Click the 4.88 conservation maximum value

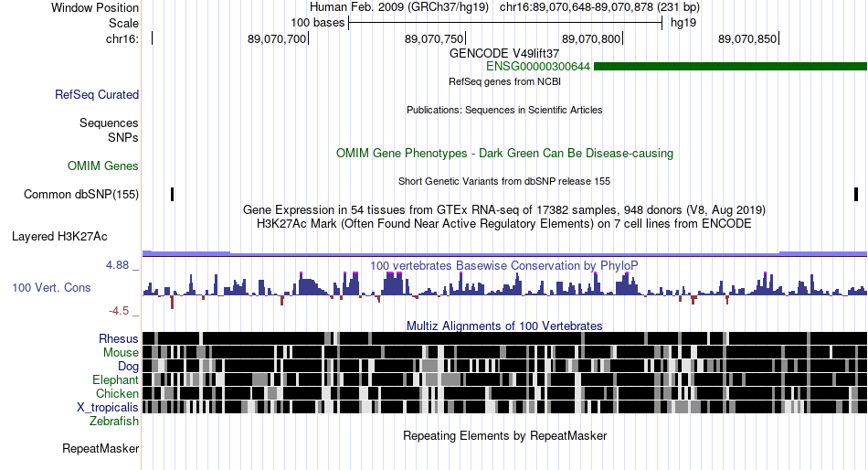(x=117, y=265)
